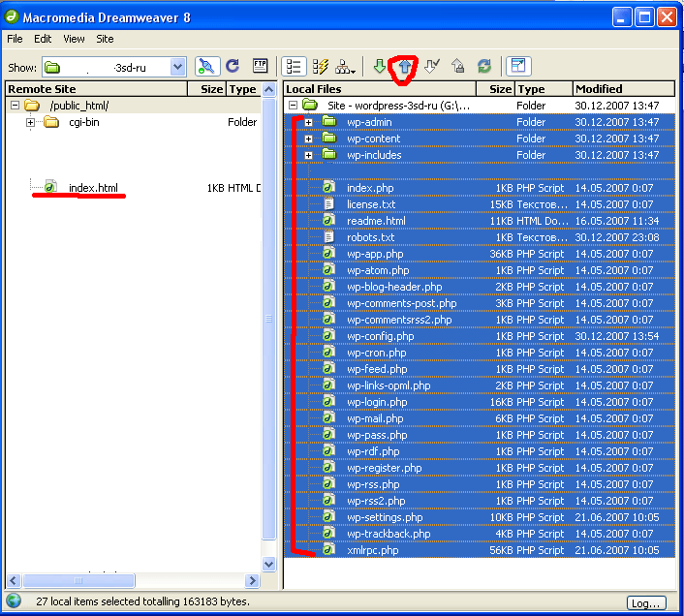Click the Synchronize icon
The image size is (684, 616).
484,66
